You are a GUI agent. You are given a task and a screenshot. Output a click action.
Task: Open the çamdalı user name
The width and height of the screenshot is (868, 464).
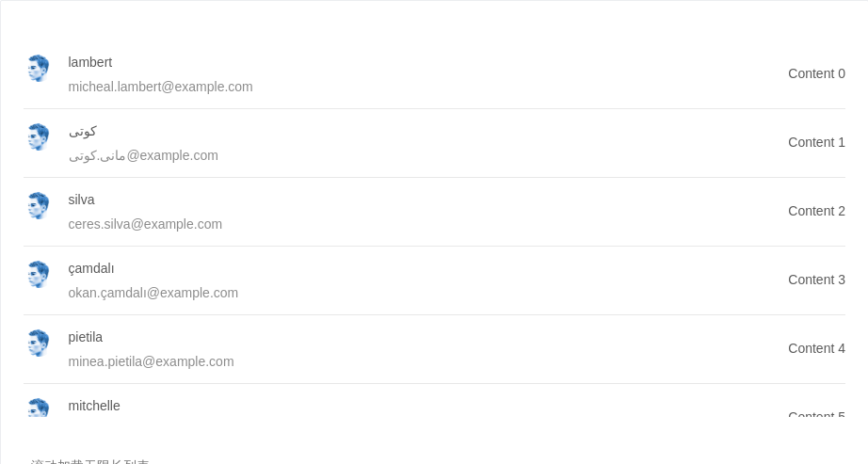(91, 268)
